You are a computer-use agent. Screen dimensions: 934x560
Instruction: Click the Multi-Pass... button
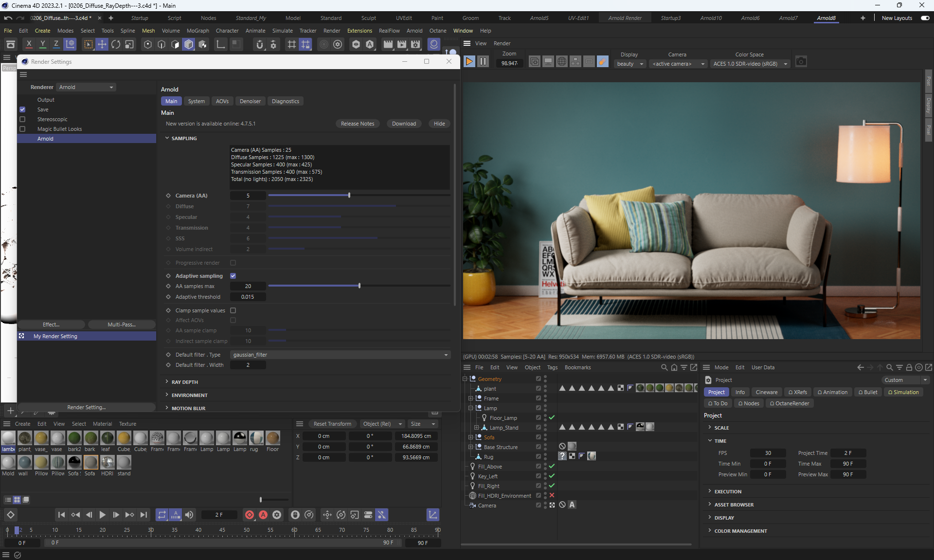pos(122,325)
